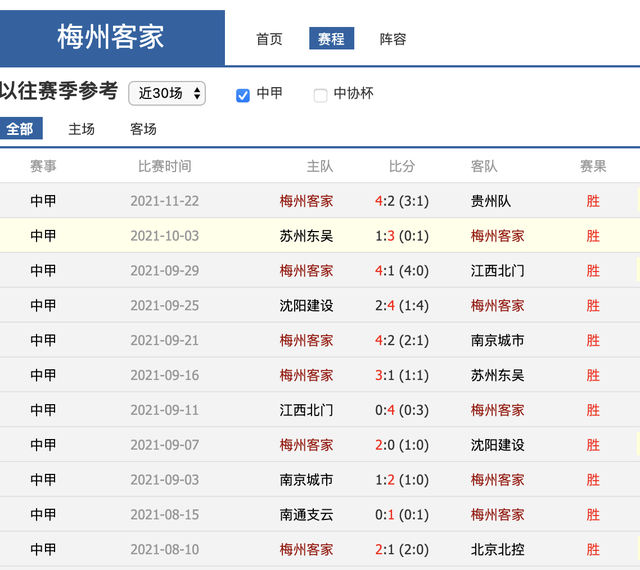This screenshot has height=570, width=640.
Task: Click the date 2021-09-25
Action: click(164, 305)
